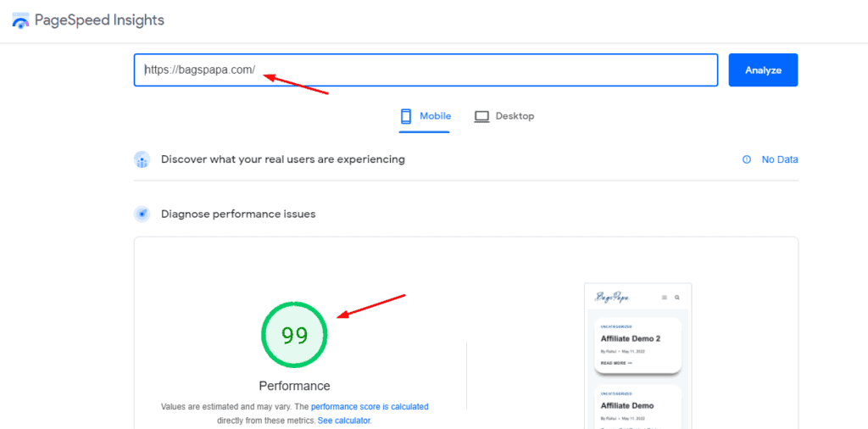Viewport: 868px width, 429px height.
Task: Click the Diagnose performance issues icon
Action: point(142,214)
